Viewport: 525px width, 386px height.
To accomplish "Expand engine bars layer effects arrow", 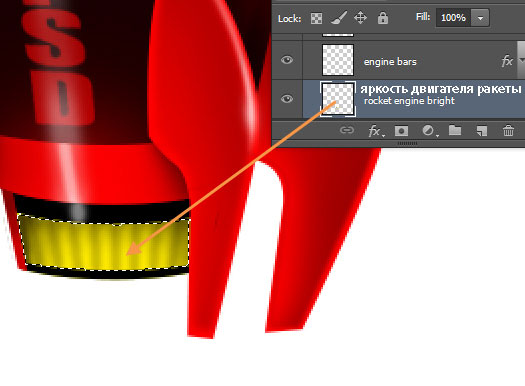I will click(521, 60).
